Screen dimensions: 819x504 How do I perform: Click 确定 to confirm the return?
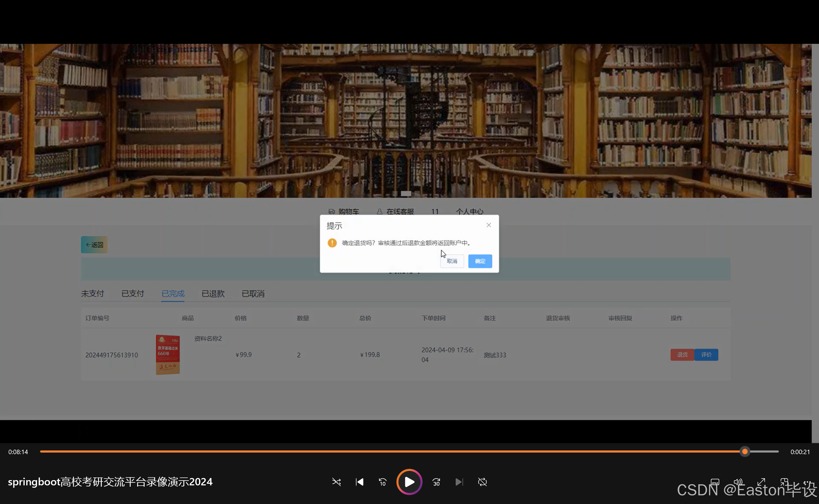480,261
